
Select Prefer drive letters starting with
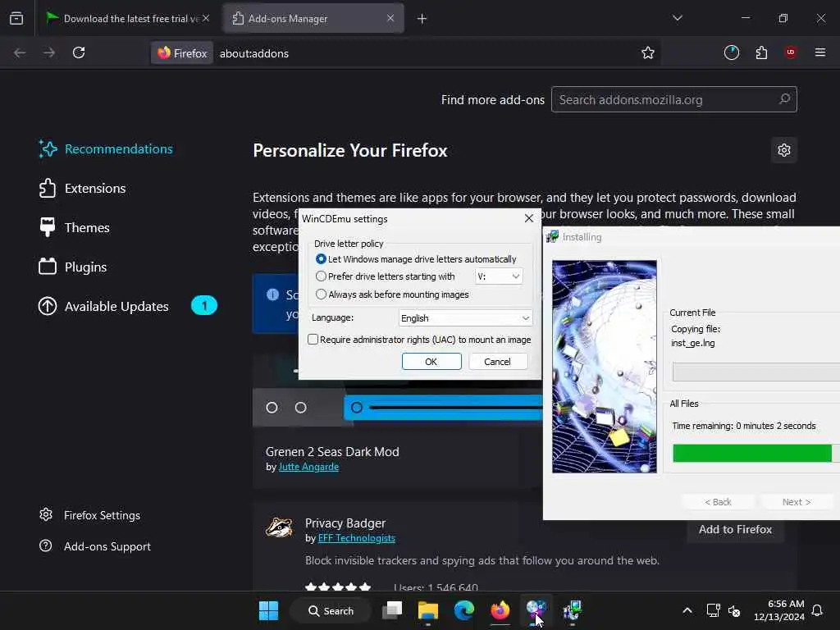tap(321, 276)
